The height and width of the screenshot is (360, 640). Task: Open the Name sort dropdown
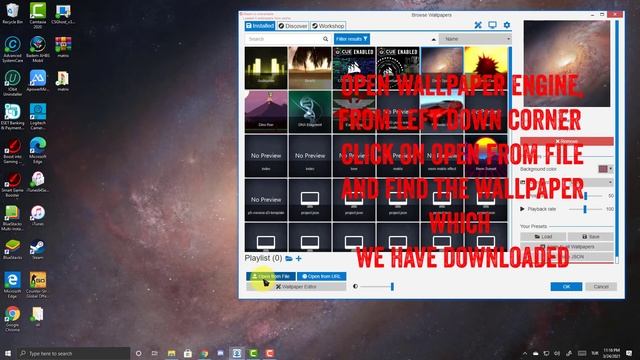tap(475, 39)
